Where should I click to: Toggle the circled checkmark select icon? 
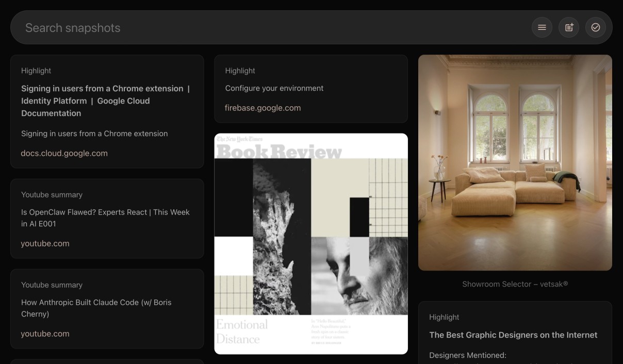point(596,27)
